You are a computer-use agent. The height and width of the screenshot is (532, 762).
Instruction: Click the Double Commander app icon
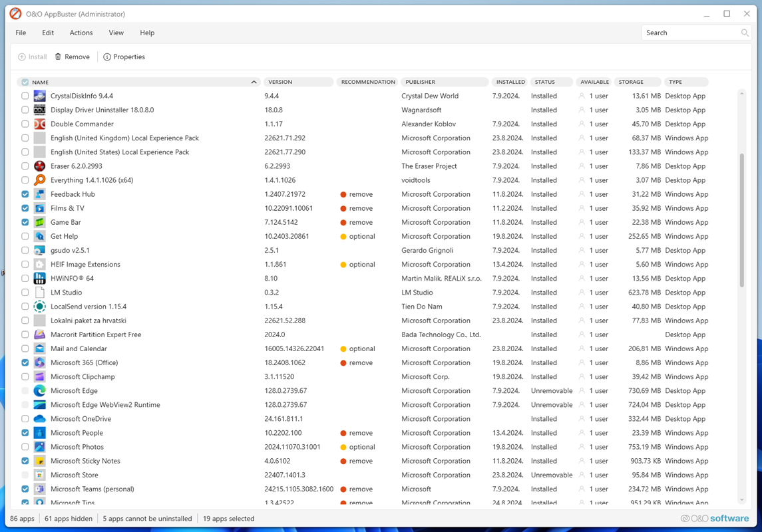click(39, 124)
